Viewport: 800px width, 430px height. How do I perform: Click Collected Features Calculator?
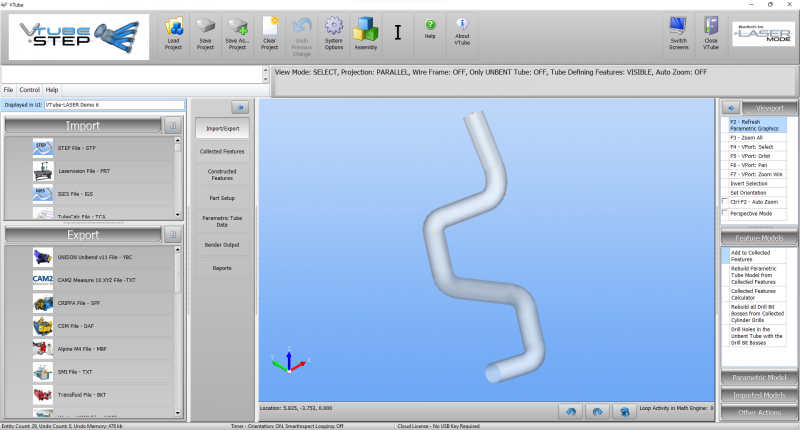(x=758, y=294)
